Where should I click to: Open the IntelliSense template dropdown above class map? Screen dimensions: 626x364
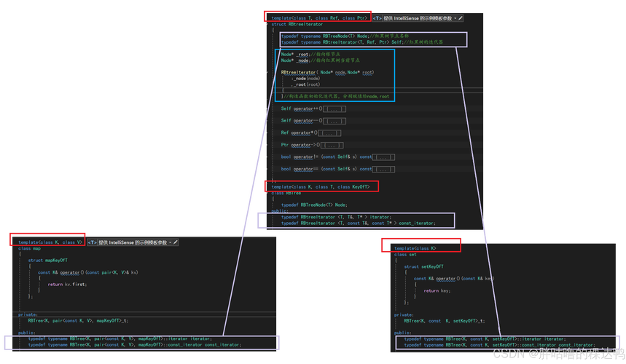click(170, 242)
